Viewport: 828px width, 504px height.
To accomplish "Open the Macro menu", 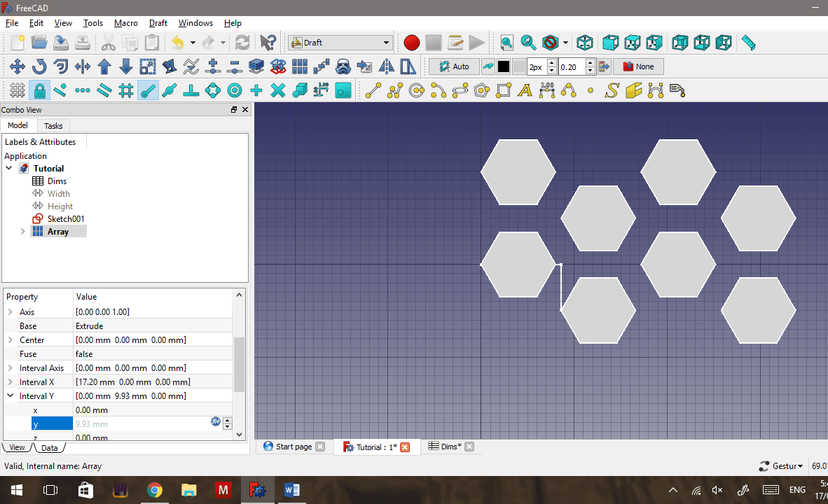I will coord(126,22).
